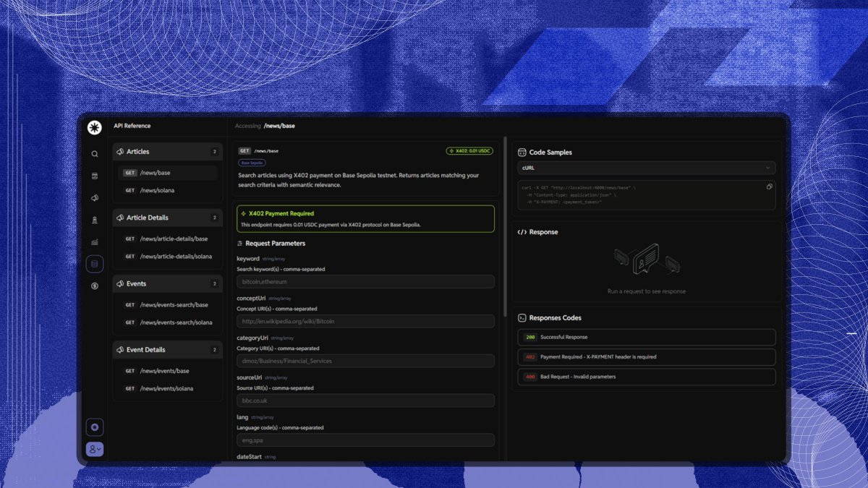Click the purple circle button near sidebar bottom
868x488 pixels.
95,427
